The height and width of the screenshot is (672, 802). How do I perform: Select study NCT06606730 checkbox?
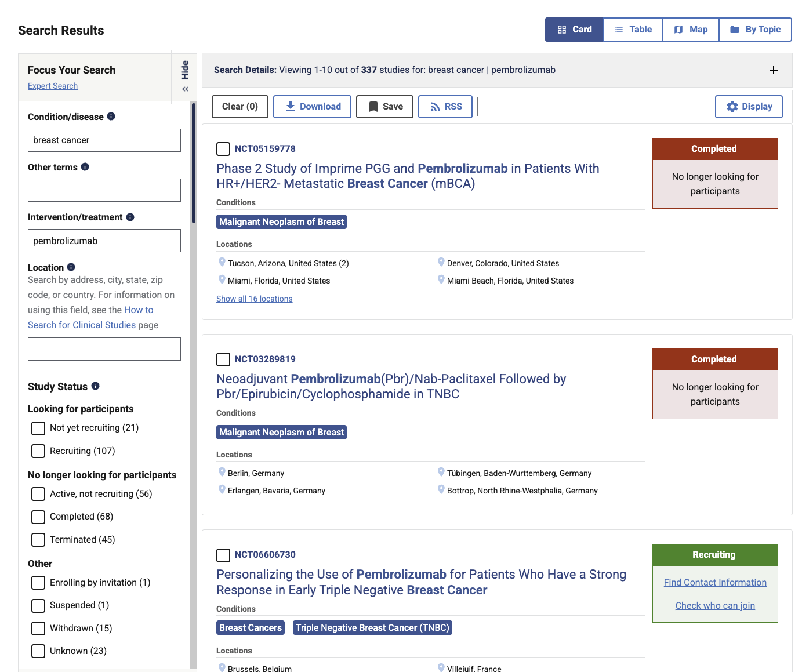pyautogui.click(x=223, y=555)
